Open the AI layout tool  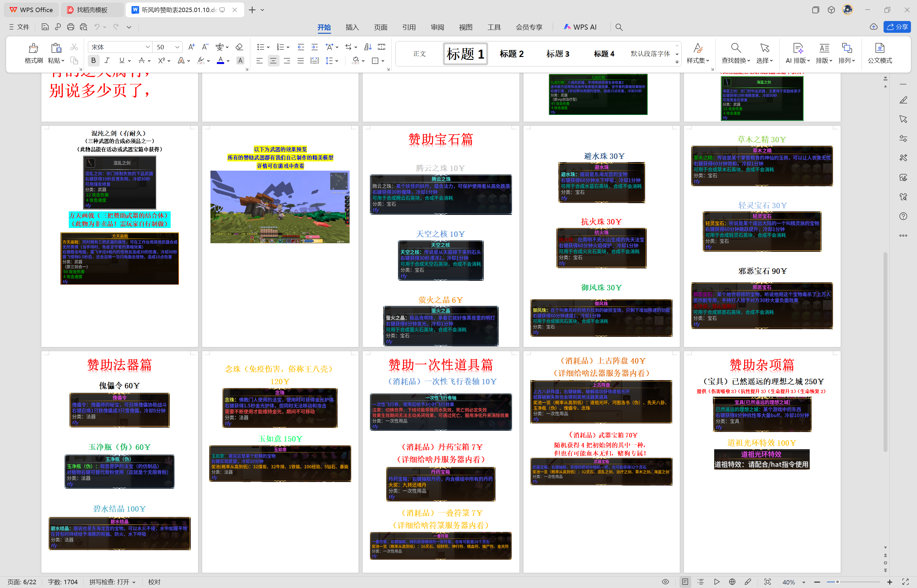click(797, 48)
